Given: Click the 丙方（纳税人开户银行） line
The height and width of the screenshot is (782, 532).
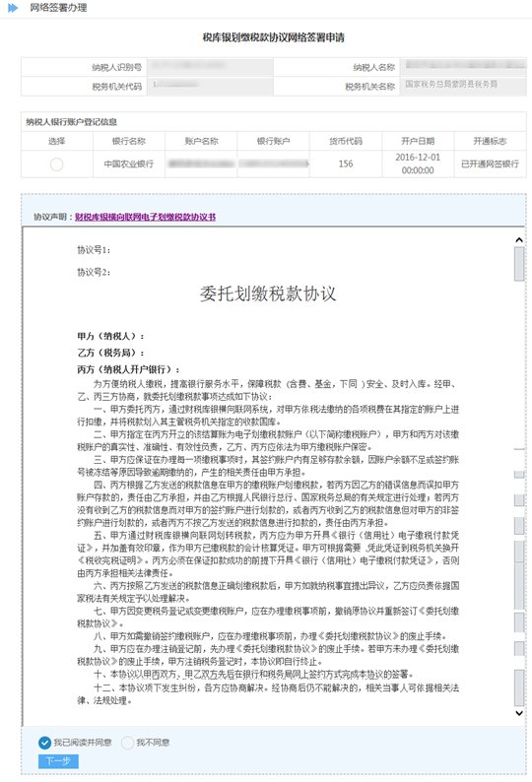Looking at the screenshot, I should pyautogui.click(x=128, y=369).
